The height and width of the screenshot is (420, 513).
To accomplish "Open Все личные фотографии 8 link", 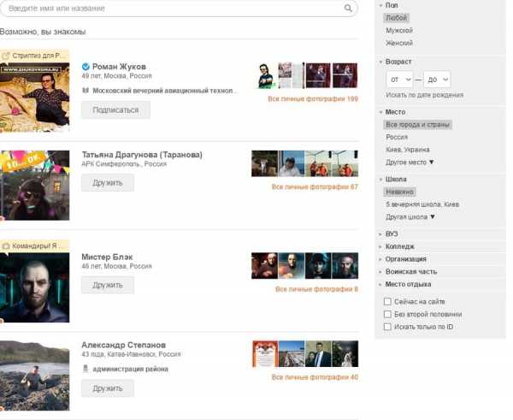I will pyautogui.click(x=316, y=289).
